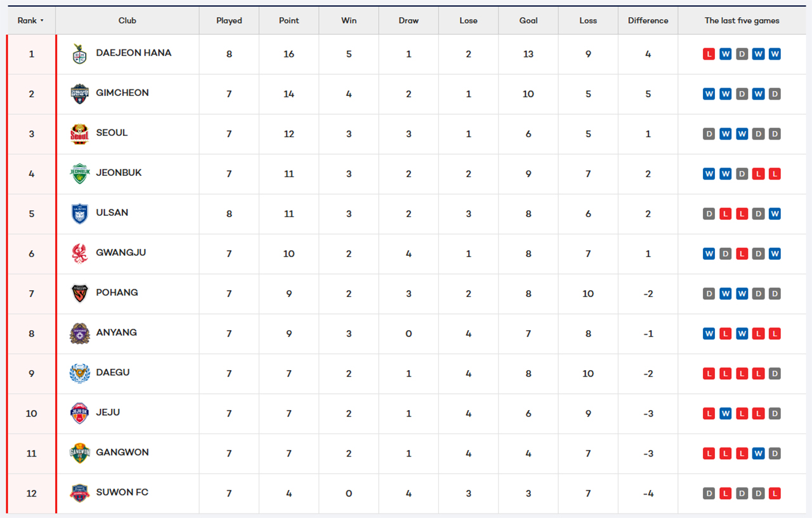This screenshot has height=518, width=812.
Task: Open the GANGWON club name link
Action: pyautogui.click(x=122, y=453)
